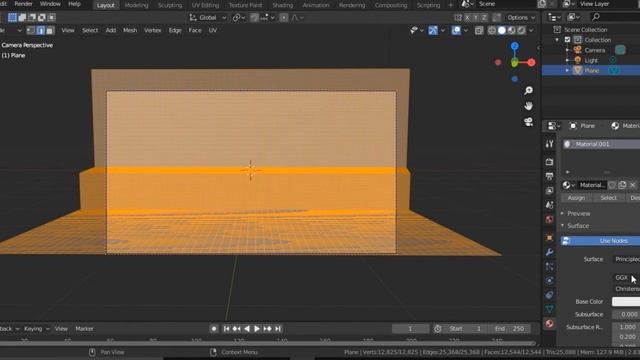Open the Physics properties tab
The image size is (640, 360).
click(549, 280)
